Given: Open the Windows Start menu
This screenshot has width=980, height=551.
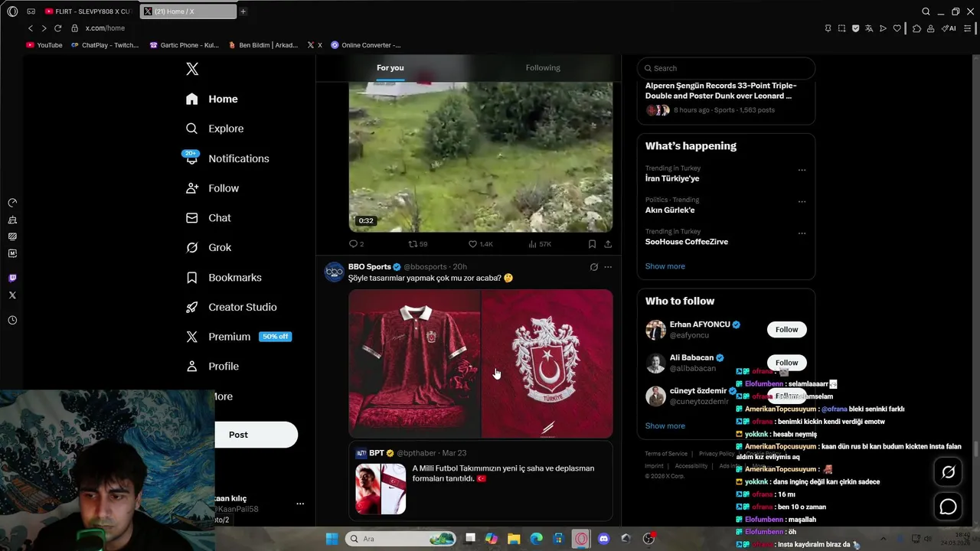Looking at the screenshot, I should (x=332, y=539).
